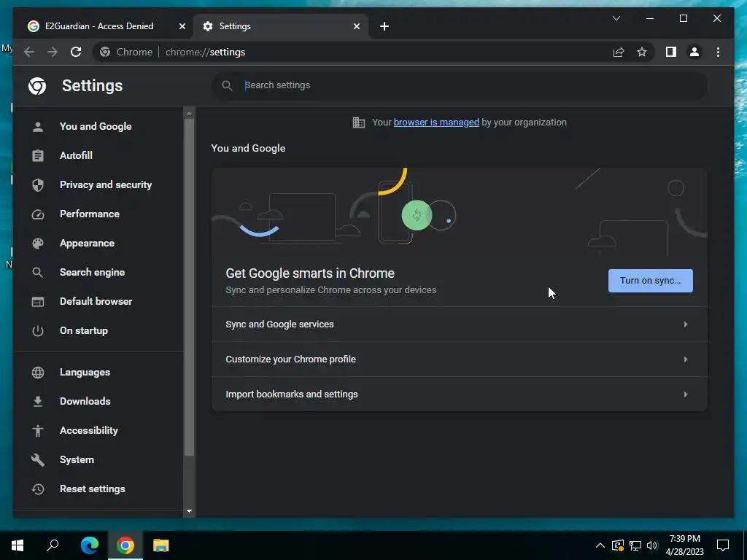Select On startup in sidebar

(x=84, y=331)
